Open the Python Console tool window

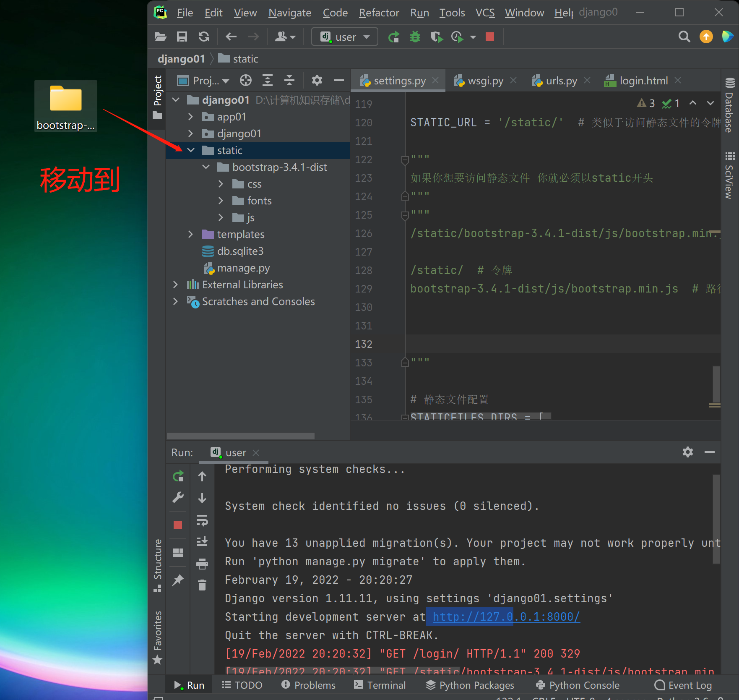coord(578,685)
